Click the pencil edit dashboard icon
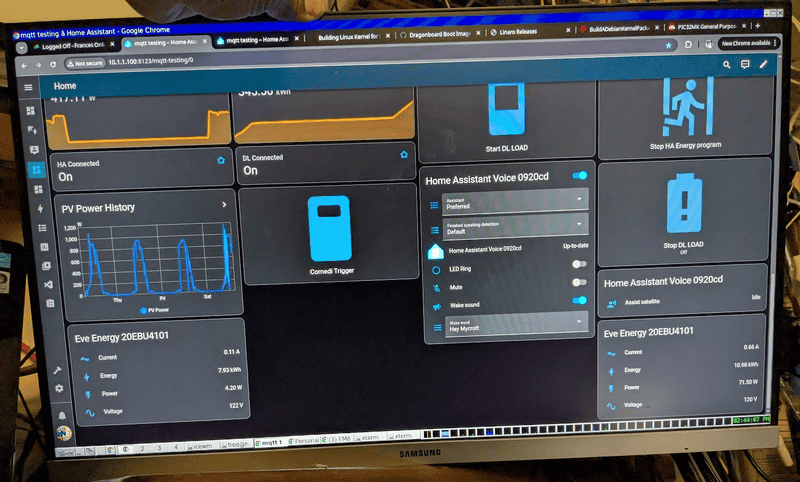Viewport: 800px width, 482px height. point(763,64)
